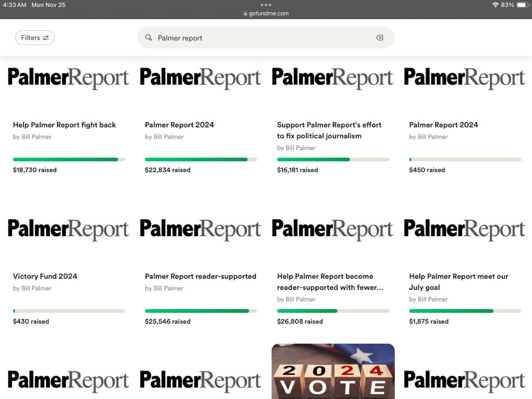The height and width of the screenshot is (399, 532).
Task: Click the progress bar above "$25,546 raised"
Action: 201,311
